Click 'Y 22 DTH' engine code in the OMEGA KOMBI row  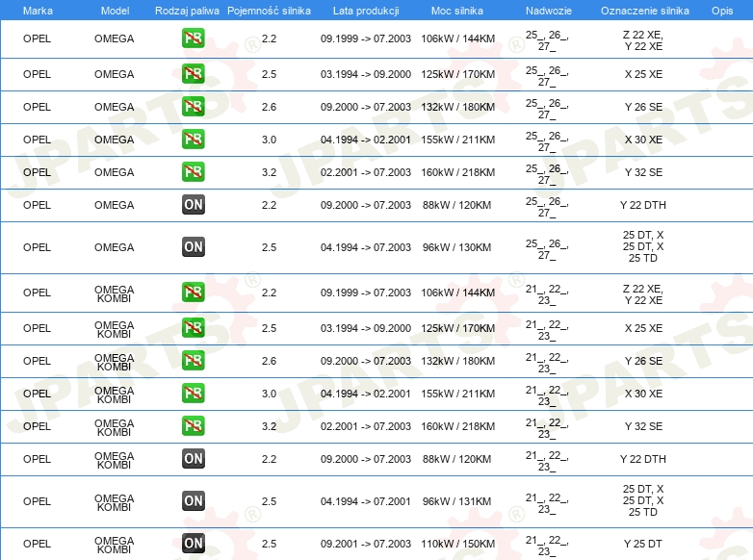tap(643, 459)
